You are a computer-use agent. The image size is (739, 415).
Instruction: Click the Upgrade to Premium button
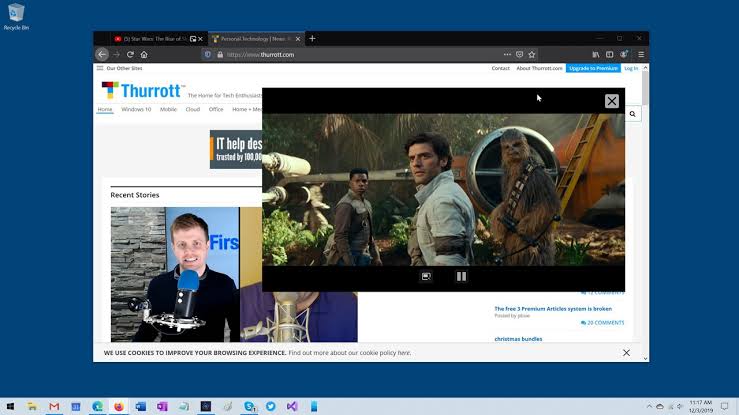click(x=593, y=68)
